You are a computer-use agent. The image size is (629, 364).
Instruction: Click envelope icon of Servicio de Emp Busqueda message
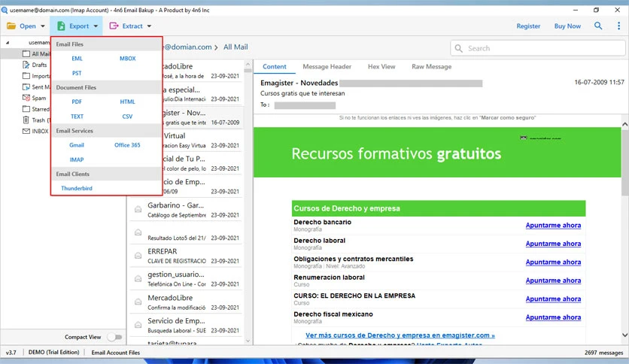coord(138,325)
